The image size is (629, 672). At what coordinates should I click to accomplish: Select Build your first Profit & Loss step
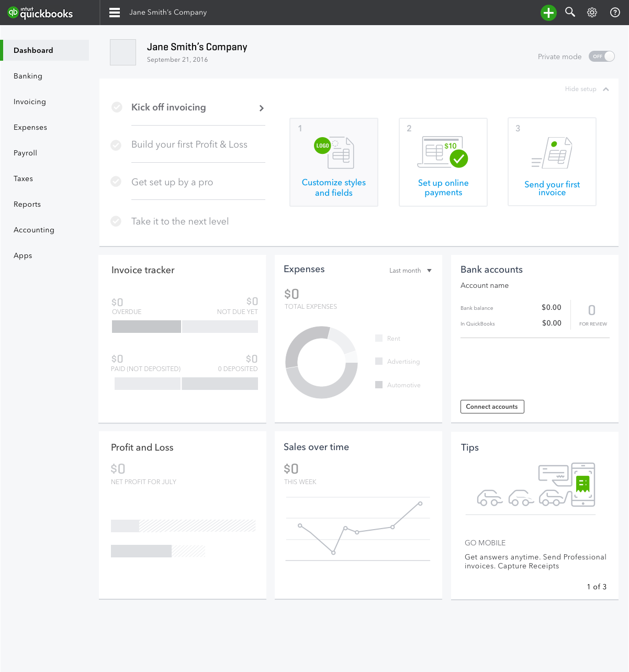point(189,144)
